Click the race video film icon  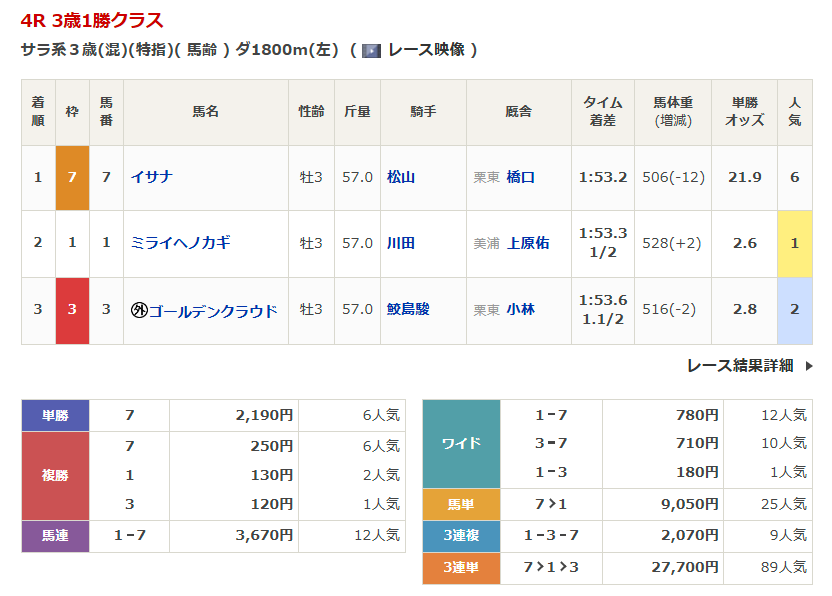[371, 50]
